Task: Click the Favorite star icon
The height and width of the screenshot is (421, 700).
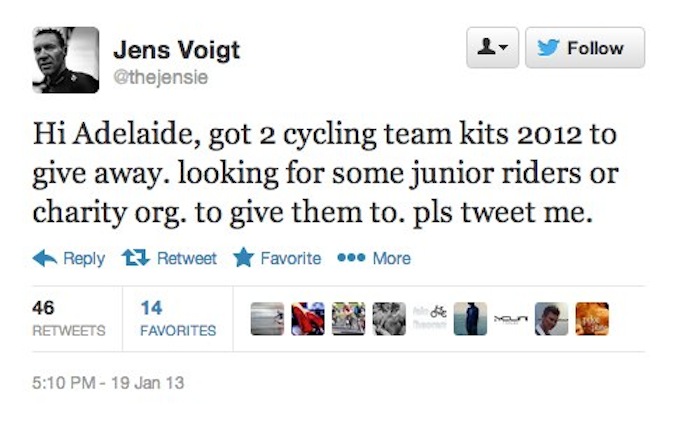Action: (243, 257)
